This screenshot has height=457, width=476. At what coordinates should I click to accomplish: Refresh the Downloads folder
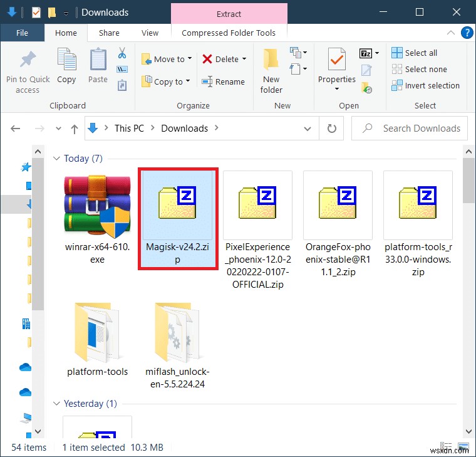pos(331,129)
